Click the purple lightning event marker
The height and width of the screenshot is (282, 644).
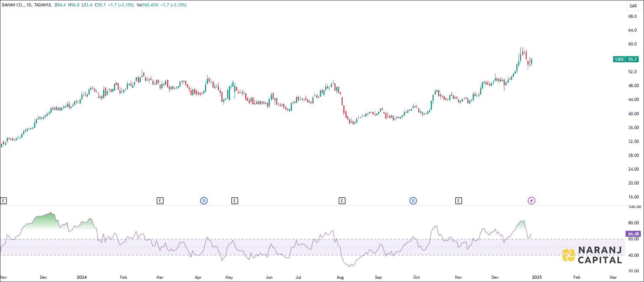point(531,201)
